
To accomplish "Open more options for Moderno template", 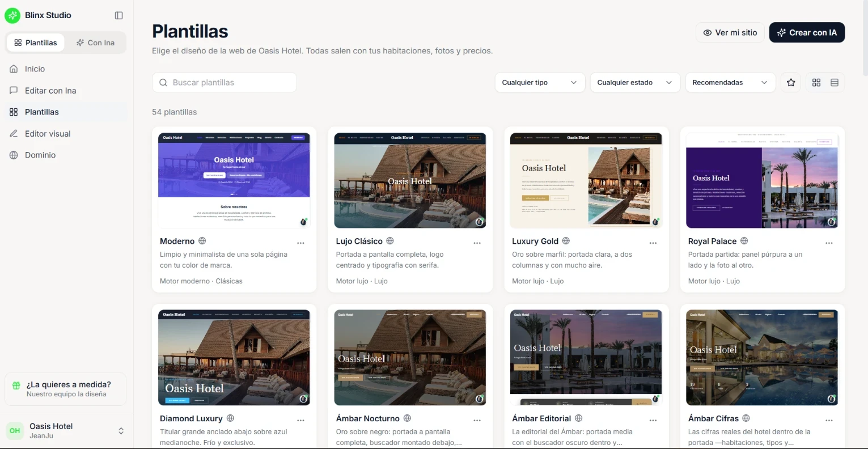I will pos(301,243).
